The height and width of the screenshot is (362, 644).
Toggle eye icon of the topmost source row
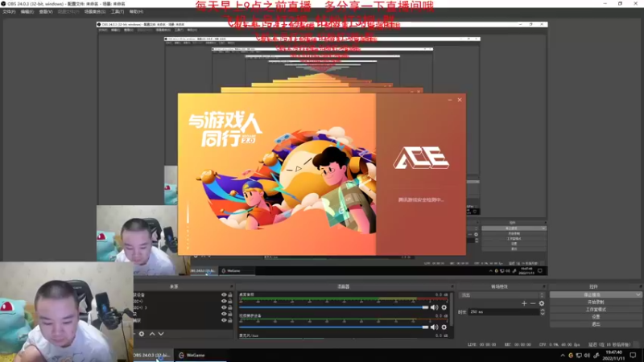point(224,294)
